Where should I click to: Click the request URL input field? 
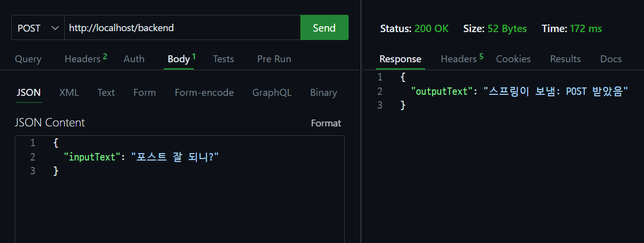click(x=181, y=28)
